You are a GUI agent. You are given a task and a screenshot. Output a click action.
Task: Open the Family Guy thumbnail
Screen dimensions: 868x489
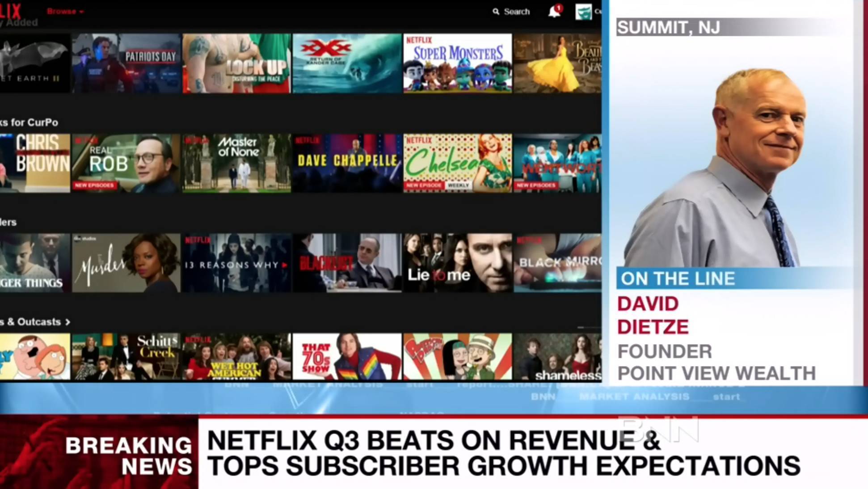click(35, 357)
